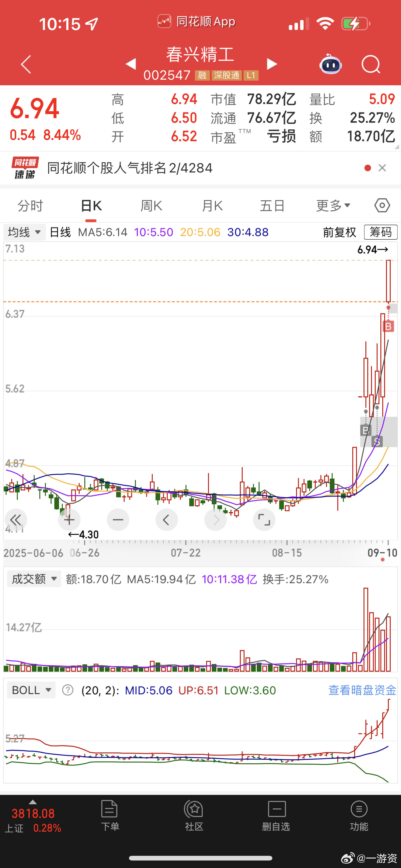This screenshot has height=868, width=401.
Task: Tap the latest candlestick at 6.94
Action: point(388,281)
